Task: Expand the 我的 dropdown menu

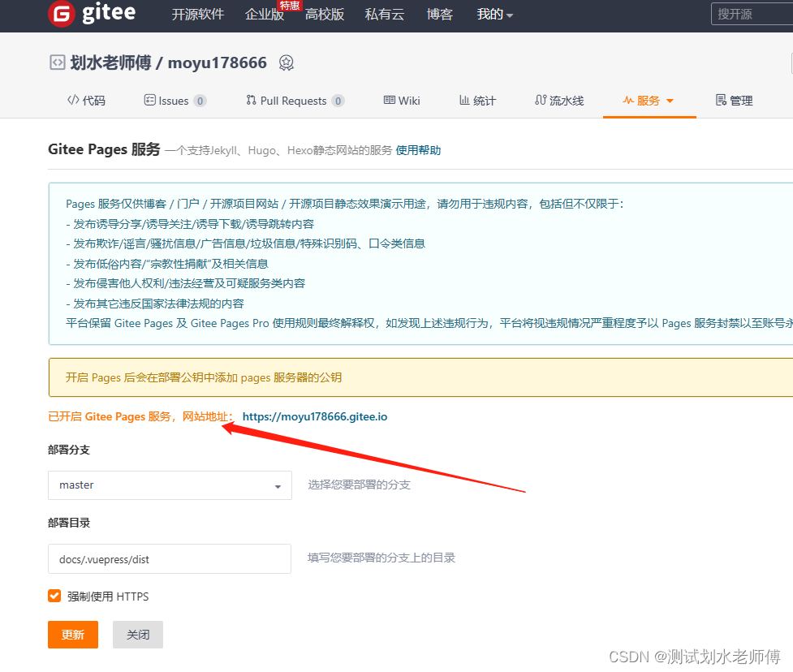Action: click(x=494, y=14)
